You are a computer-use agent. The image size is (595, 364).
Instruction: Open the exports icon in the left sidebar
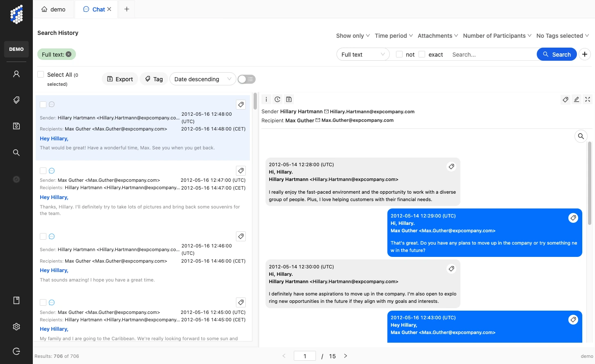coord(16,126)
